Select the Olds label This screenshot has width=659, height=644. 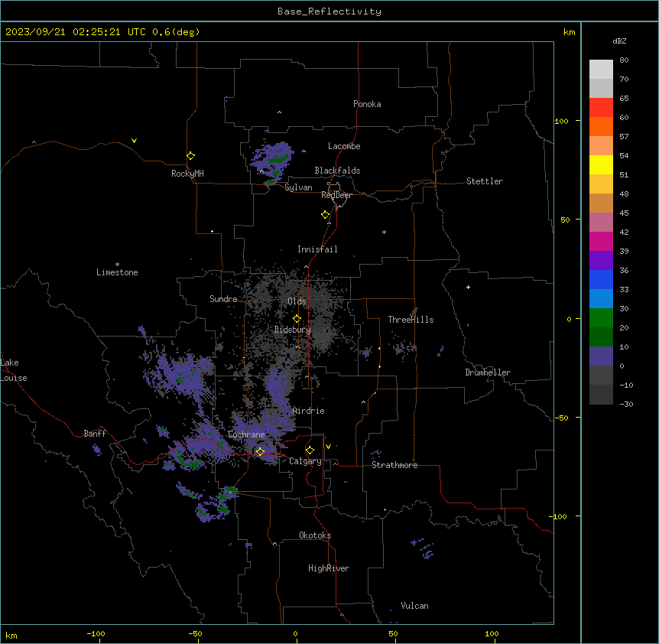[297, 301]
